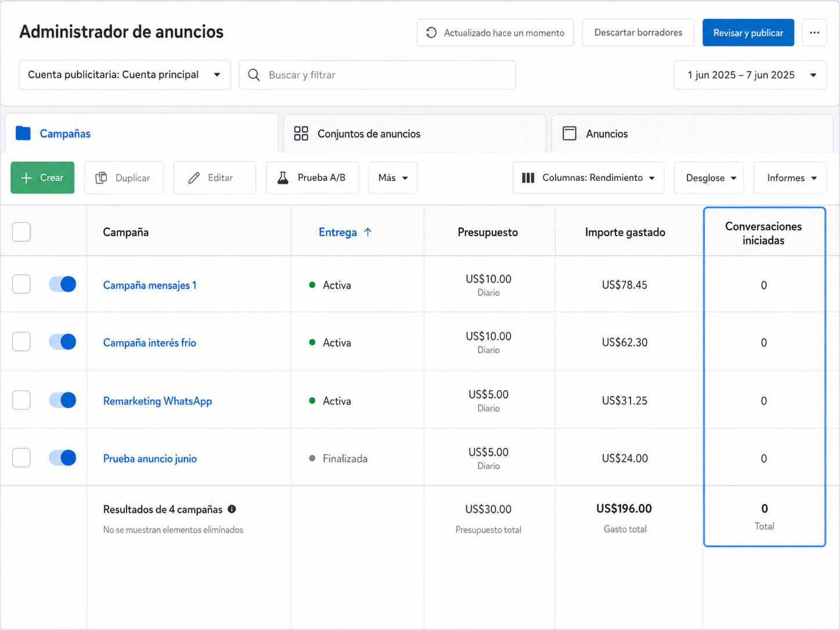This screenshot has width=840, height=630.
Task: Click the Prueba A/B button
Action: [x=312, y=178]
